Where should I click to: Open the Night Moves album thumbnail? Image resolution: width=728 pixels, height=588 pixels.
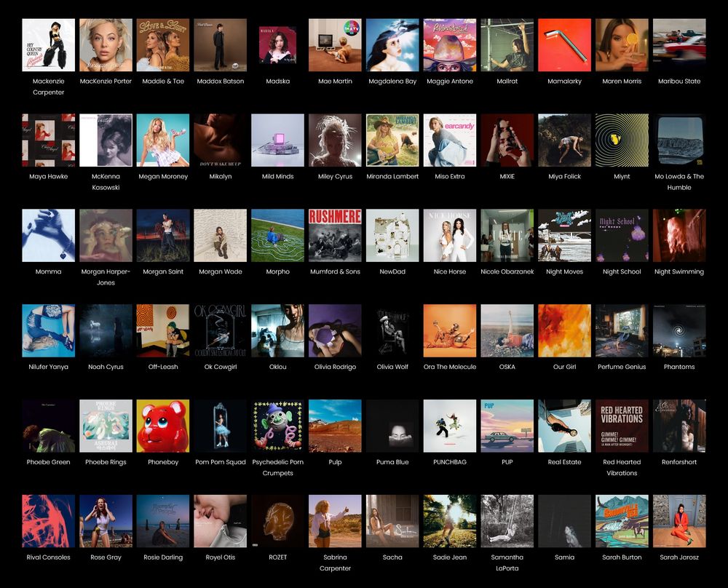tap(565, 235)
